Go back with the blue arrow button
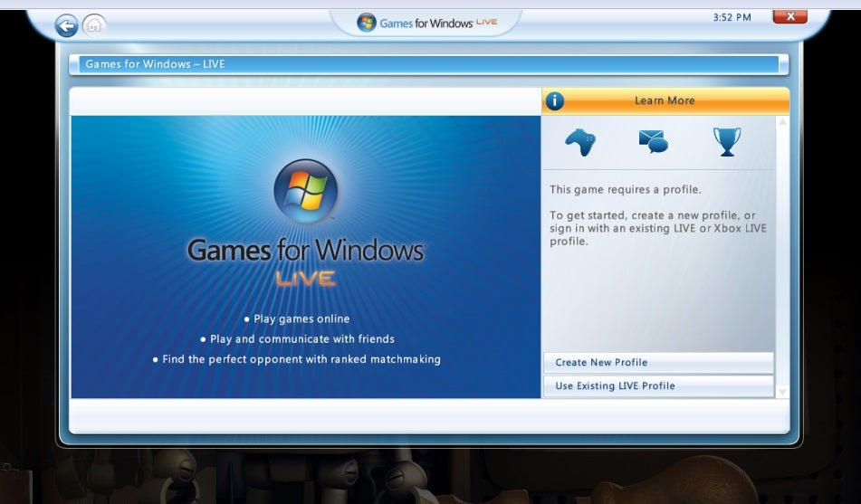The height and width of the screenshot is (504, 861). tap(66, 26)
